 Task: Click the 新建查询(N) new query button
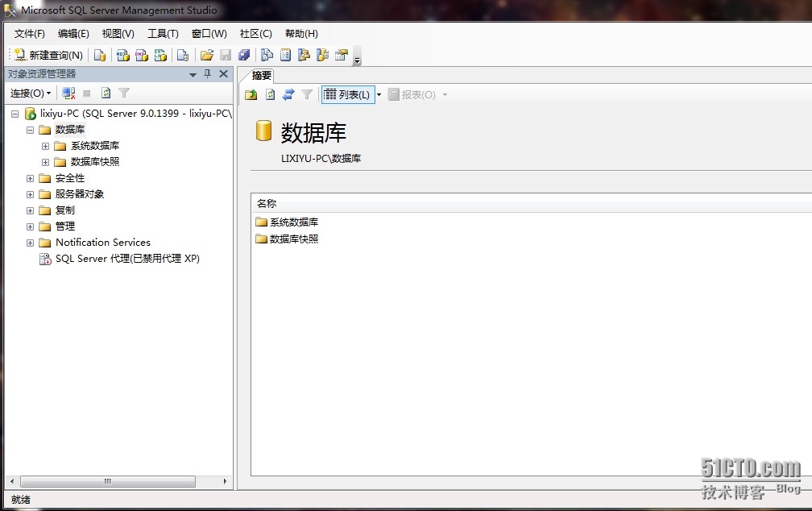click(48, 55)
